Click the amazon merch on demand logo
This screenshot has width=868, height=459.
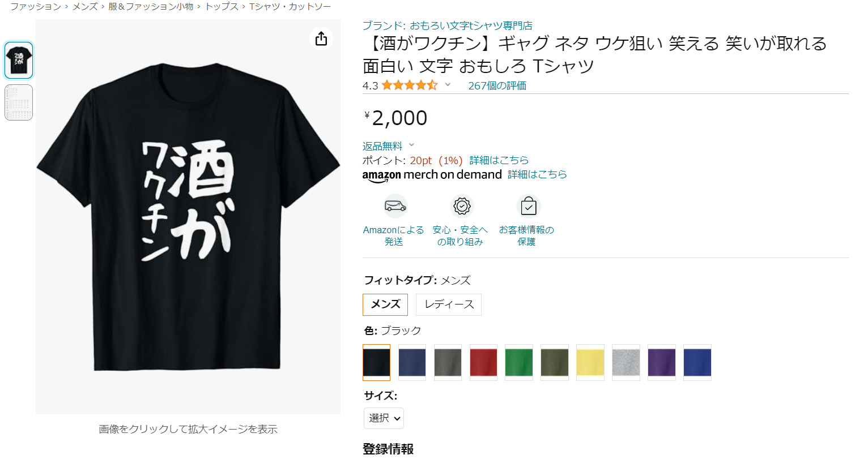coord(432,175)
